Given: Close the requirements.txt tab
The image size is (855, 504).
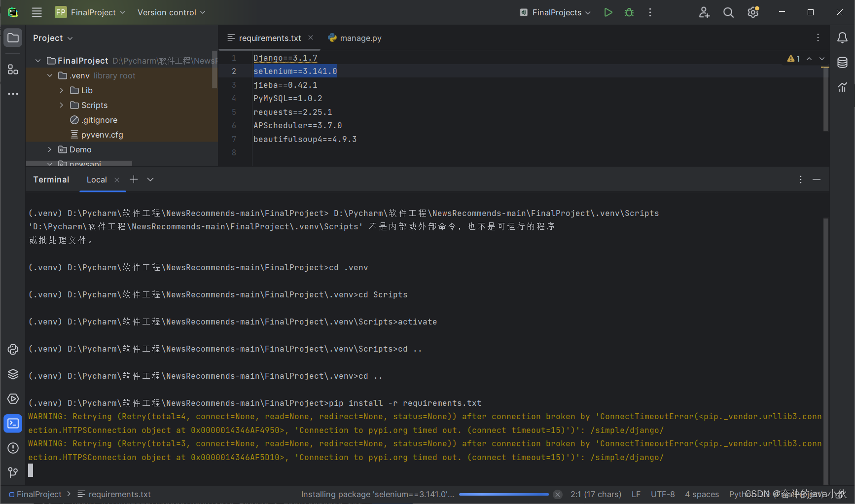Looking at the screenshot, I should pyautogui.click(x=311, y=37).
